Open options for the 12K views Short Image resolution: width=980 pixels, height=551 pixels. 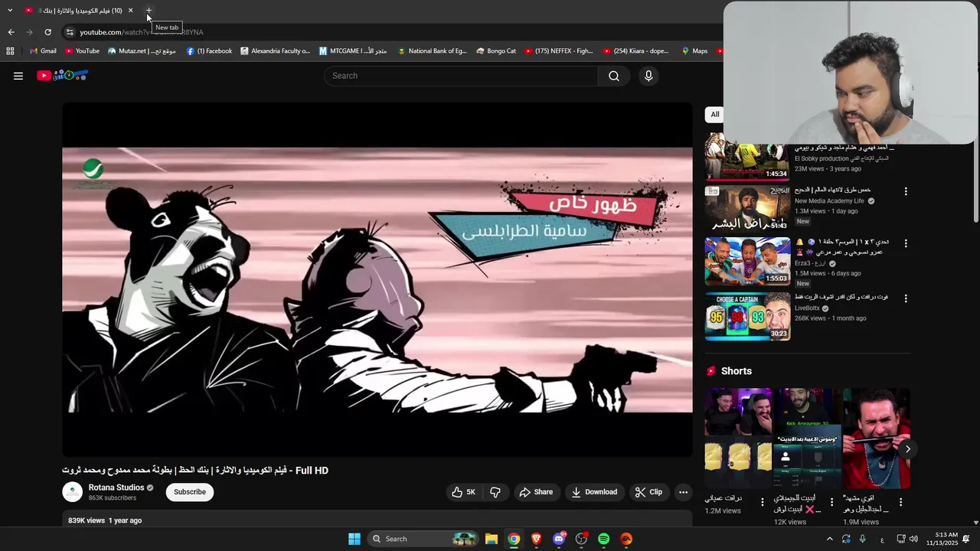coord(831,502)
